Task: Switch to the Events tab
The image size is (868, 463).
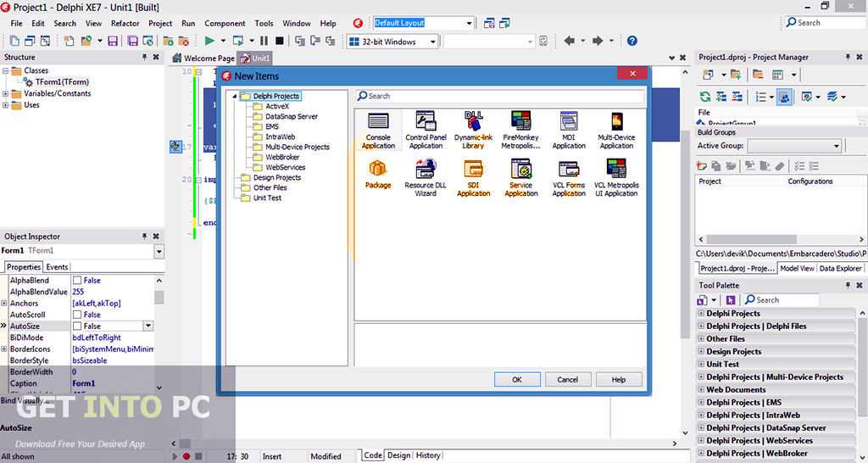Action: point(57,267)
